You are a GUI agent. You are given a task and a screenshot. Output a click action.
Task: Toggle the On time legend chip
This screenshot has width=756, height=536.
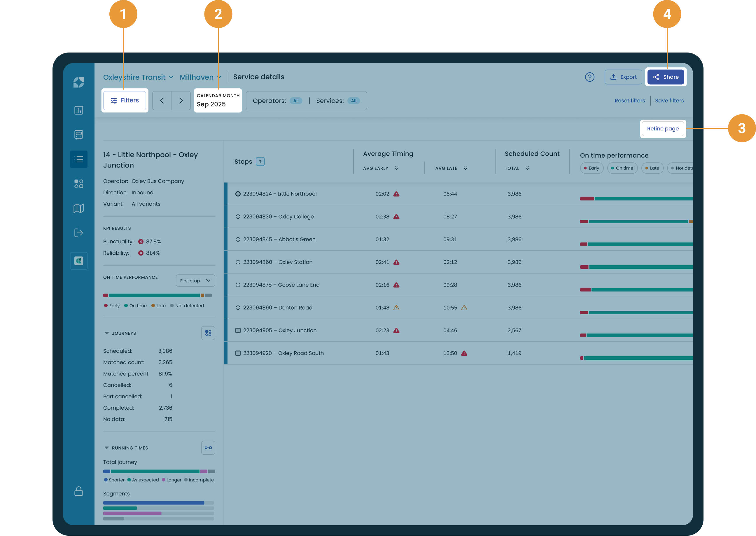(622, 168)
